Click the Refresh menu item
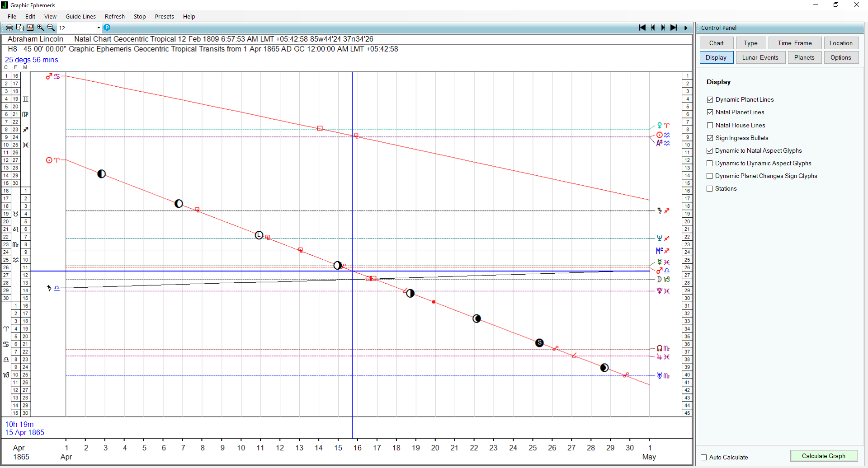Screen dimensions: 868x468 coord(115,16)
